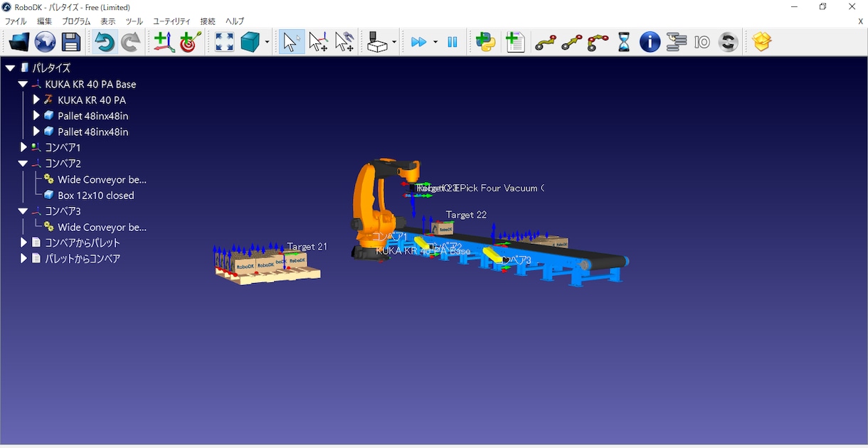Open the online library globe icon
The width and height of the screenshot is (868, 448).
pos(45,42)
